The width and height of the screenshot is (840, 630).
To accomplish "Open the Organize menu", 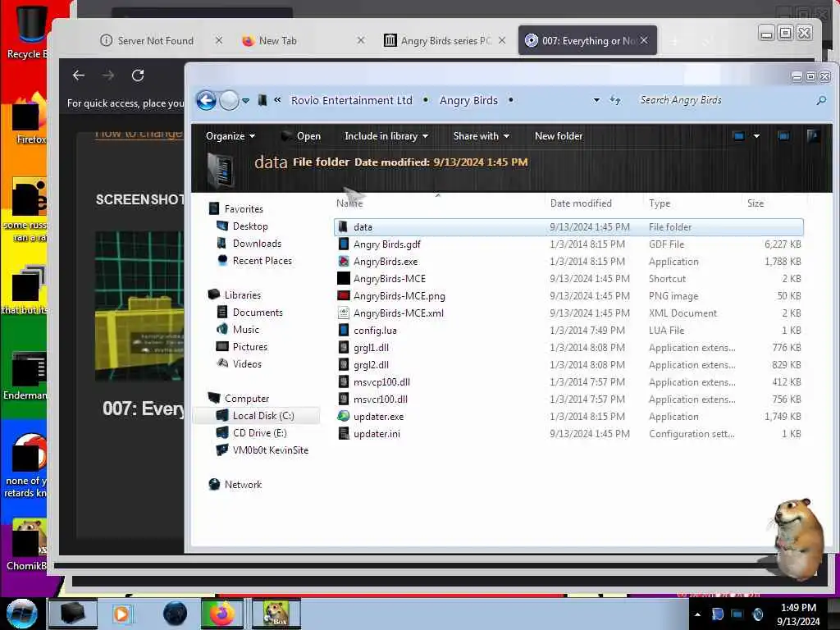I will click(x=230, y=136).
